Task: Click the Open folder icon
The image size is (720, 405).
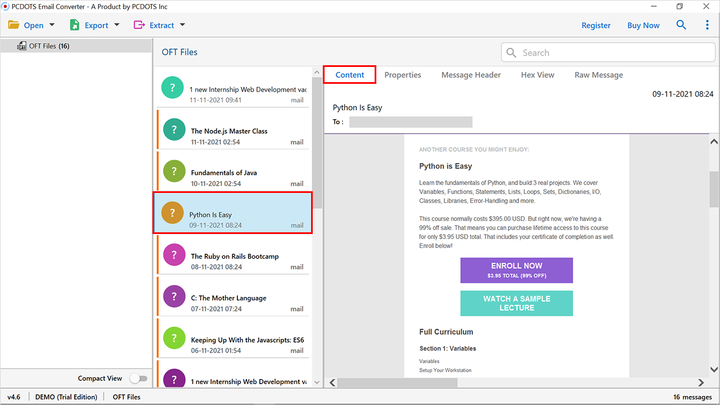Action: (x=14, y=24)
